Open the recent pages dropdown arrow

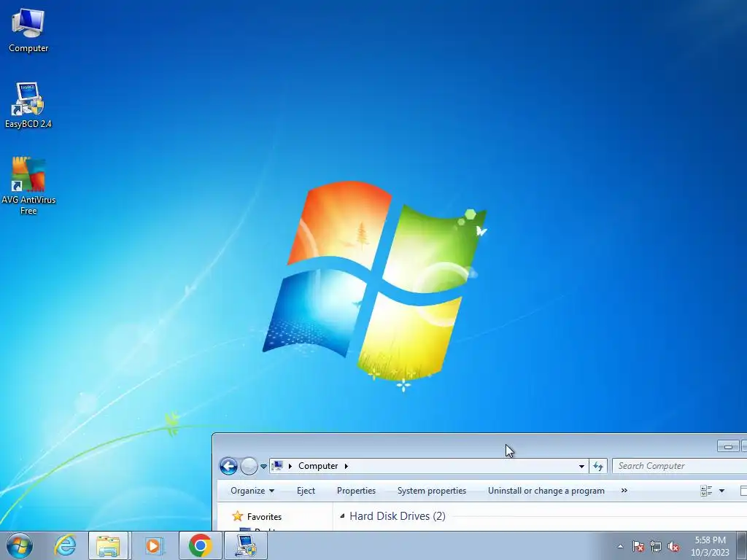coord(263,466)
